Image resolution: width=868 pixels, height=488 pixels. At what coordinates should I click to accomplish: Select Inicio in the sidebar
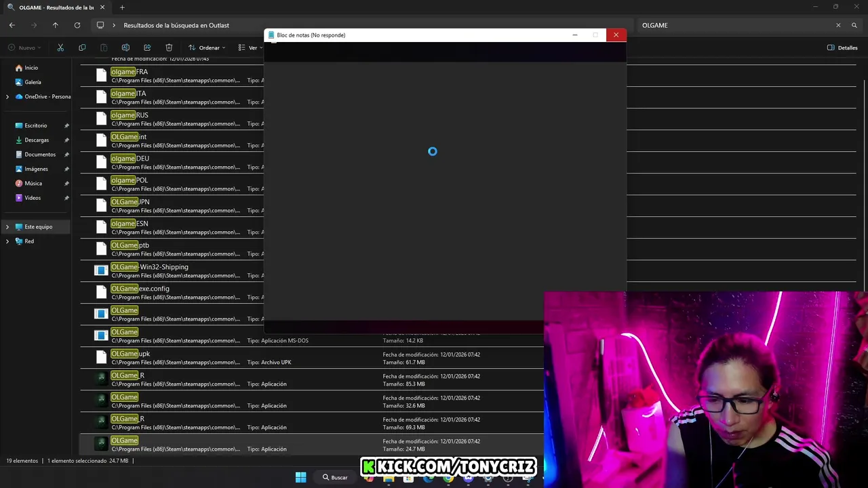tap(31, 68)
